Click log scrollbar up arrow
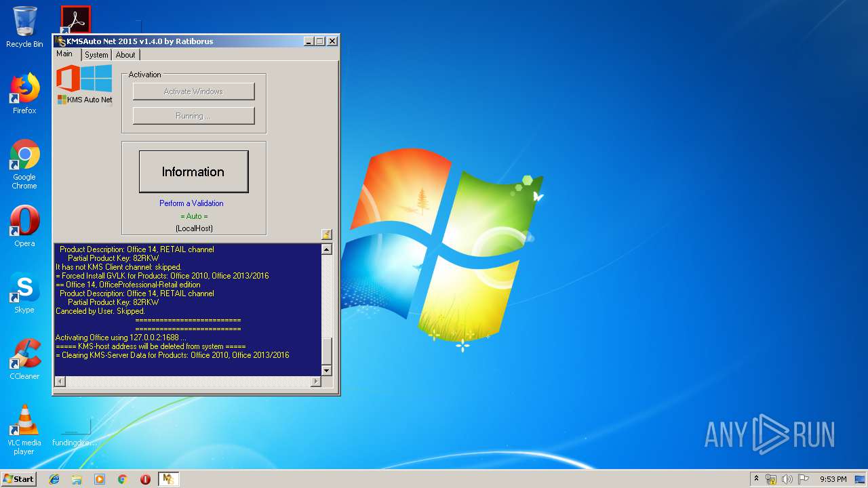Viewport: 868px width, 488px height. [326, 249]
